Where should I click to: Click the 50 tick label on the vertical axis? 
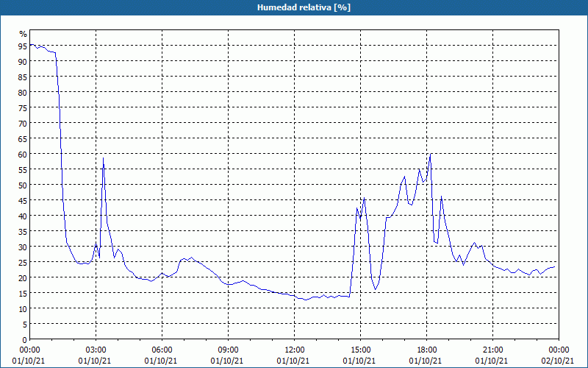(x=23, y=185)
